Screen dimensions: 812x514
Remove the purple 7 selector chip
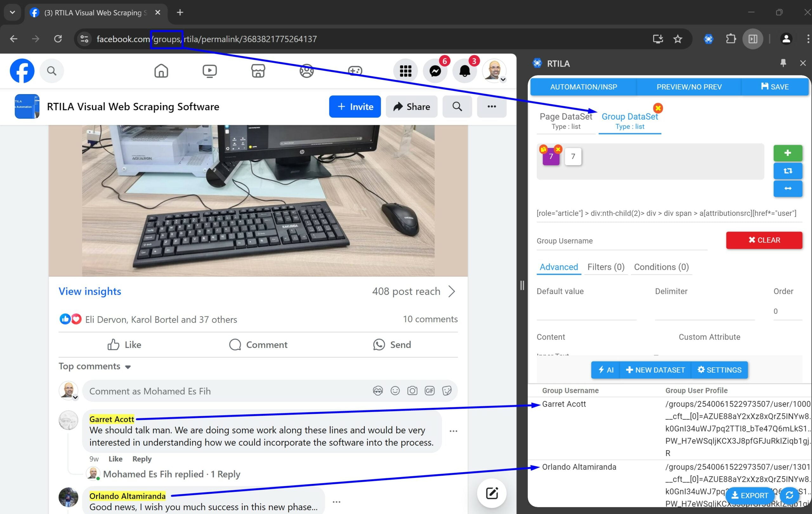click(x=558, y=149)
